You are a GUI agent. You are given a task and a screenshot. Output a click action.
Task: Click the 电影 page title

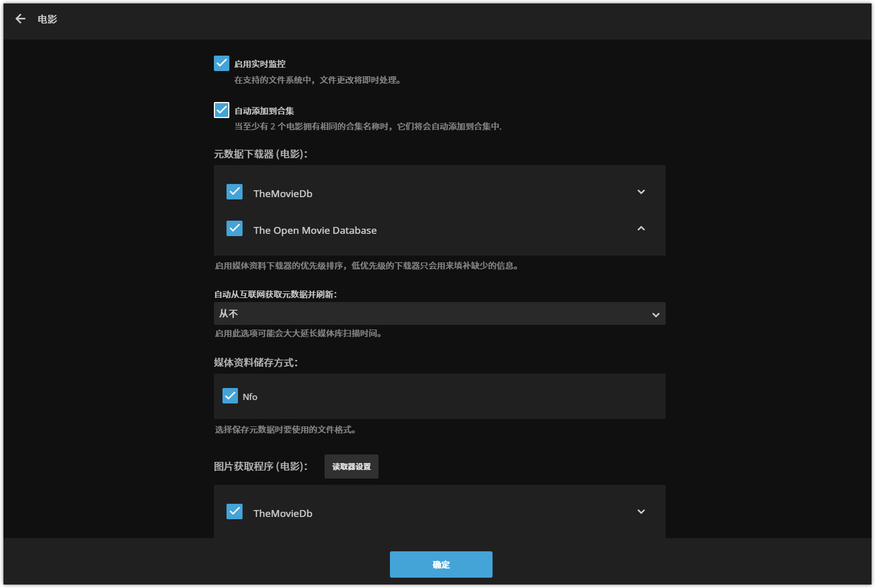pos(48,19)
